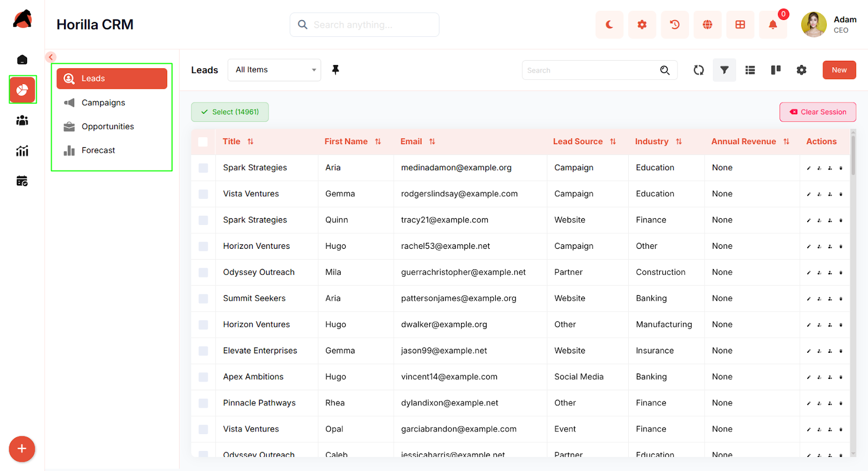Click the filter funnel icon
The width and height of the screenshot is (868, 471).
[724, 70]
